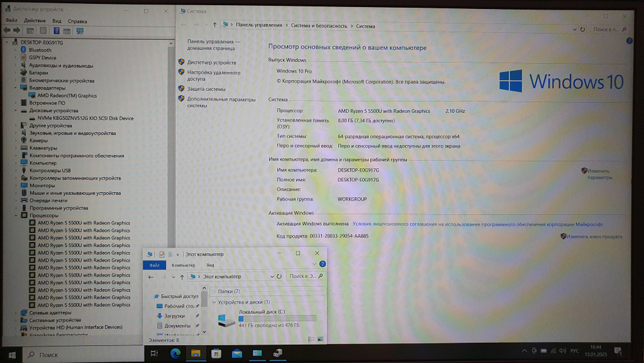This screenshot has width=644, height=363.
Task: Open Microsoft Edge from taskbar
Action: click(175, 353)
